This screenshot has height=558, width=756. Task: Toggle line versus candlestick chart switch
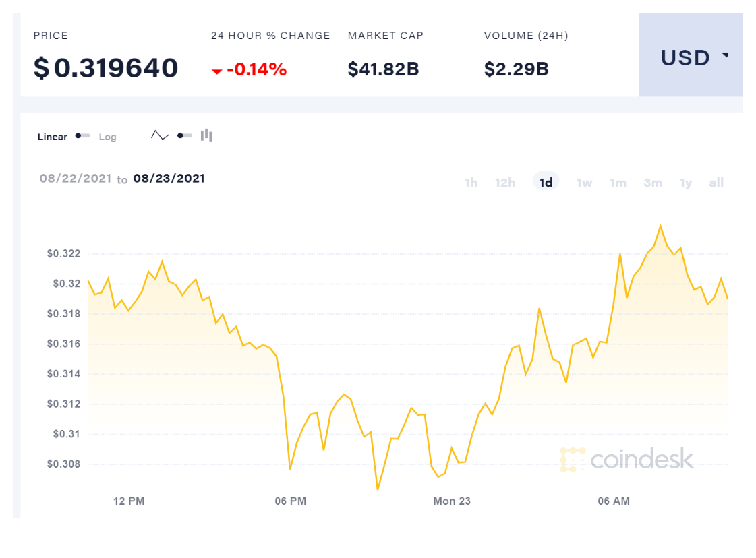pos(185,135)
